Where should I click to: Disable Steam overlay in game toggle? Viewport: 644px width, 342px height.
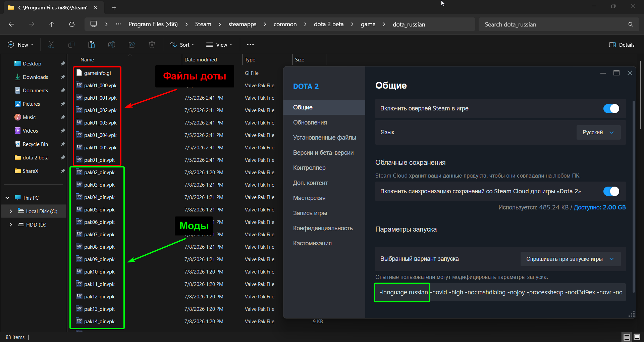[611, 108]
